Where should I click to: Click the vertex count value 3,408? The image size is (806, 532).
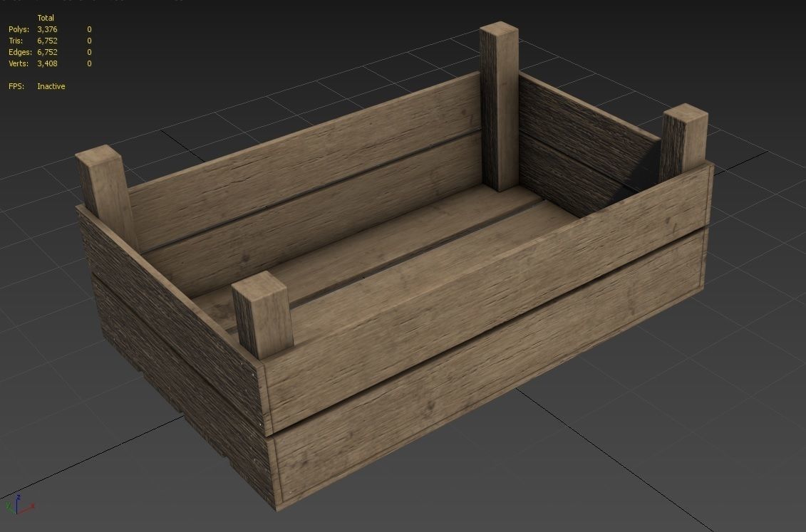pos(47,63)
